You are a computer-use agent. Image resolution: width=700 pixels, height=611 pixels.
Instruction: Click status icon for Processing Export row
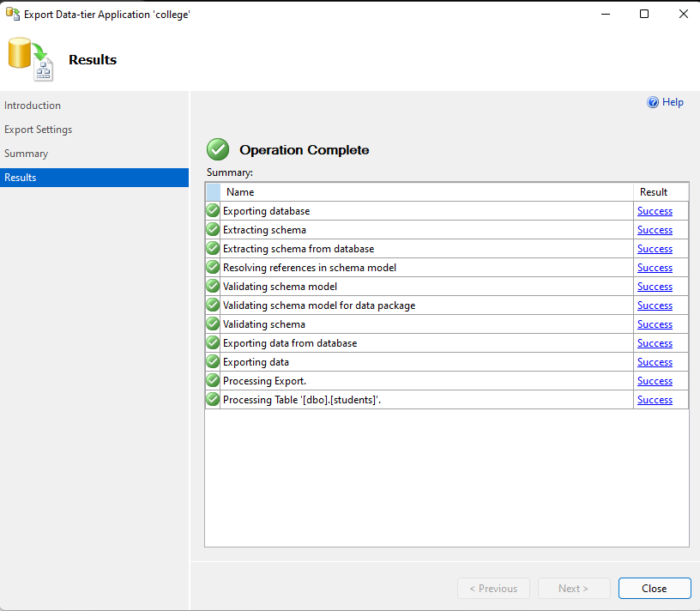[x=213, y=380]
